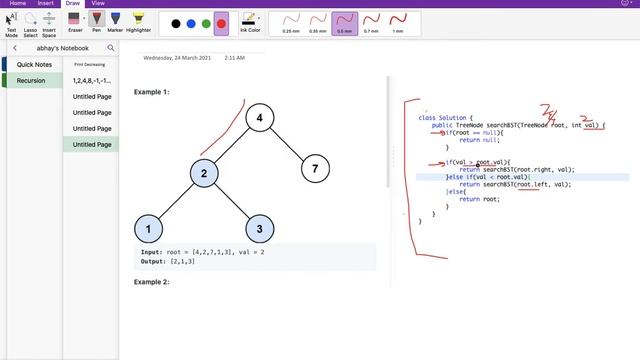Click the page date Wednesday, 24 March 2021

(x=177, y=58)
